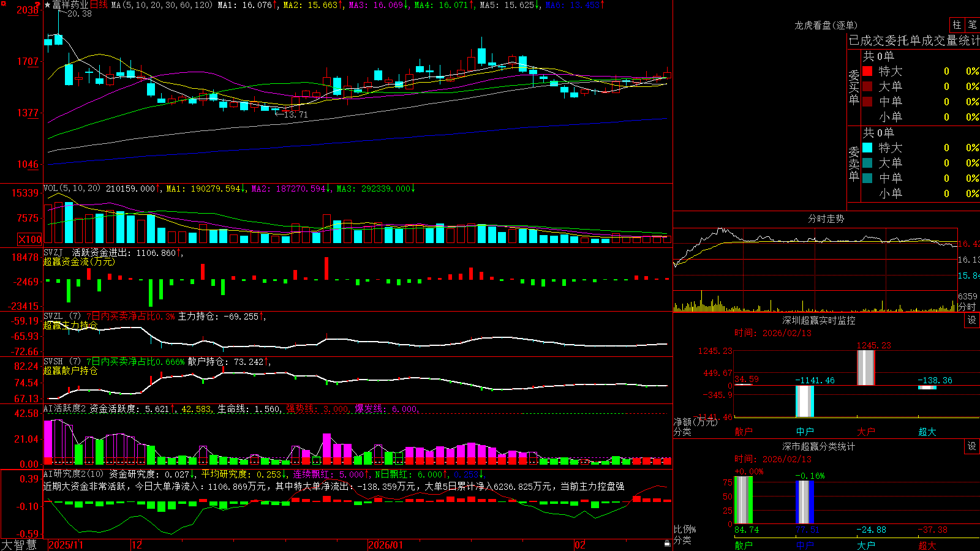980x551 pixels.
Task: Click the lock icon on the timeline
Action: [667, 544]
